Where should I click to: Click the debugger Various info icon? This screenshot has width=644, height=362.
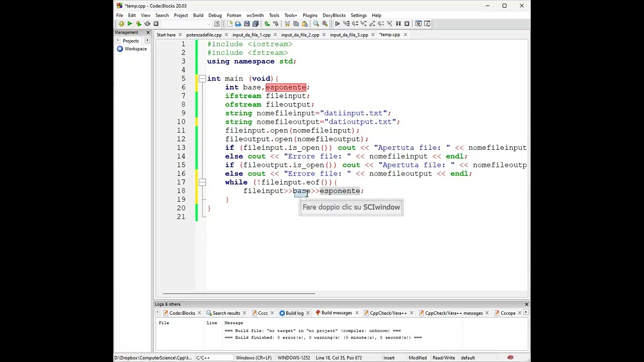point(427,24)
